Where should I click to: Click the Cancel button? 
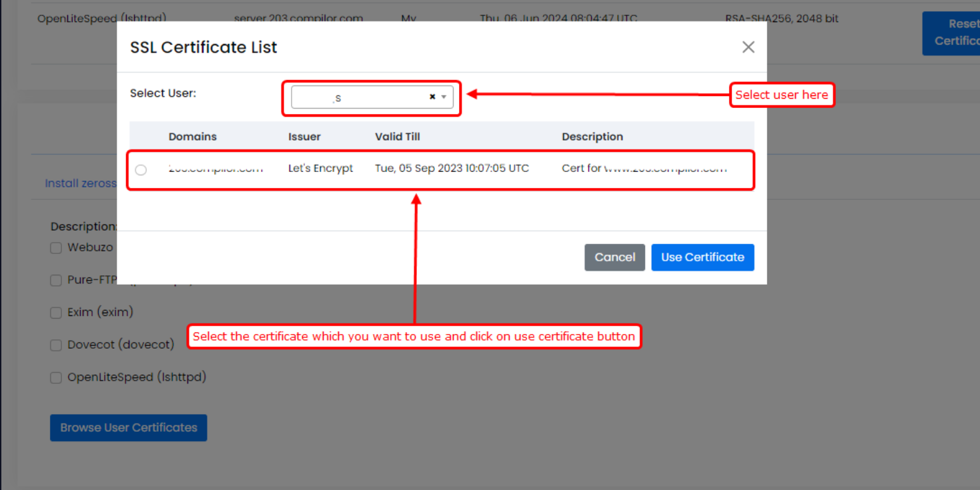[x=614, y=257]
